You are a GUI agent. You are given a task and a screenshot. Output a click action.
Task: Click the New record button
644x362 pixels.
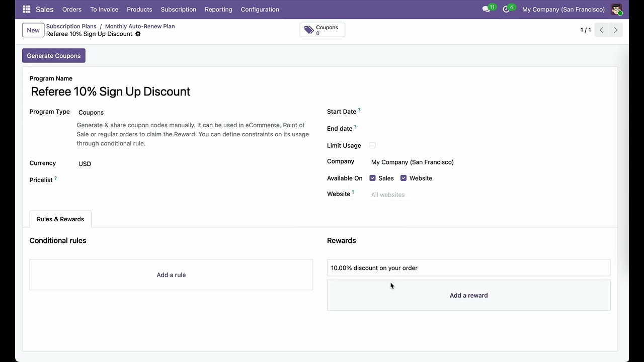pyautogui.click(x=33, y=30)
